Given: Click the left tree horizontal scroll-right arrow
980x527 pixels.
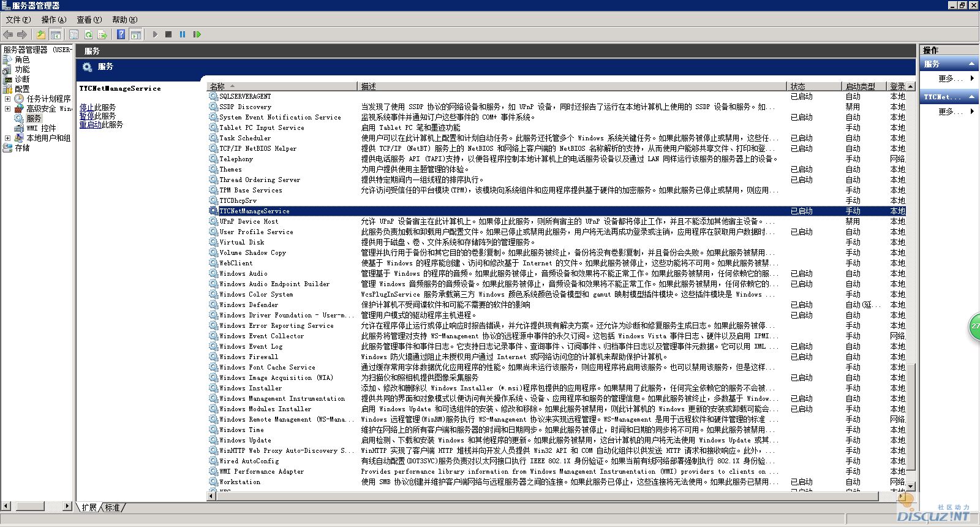Looking at the screenshot, I should click(x=67, y=506).
